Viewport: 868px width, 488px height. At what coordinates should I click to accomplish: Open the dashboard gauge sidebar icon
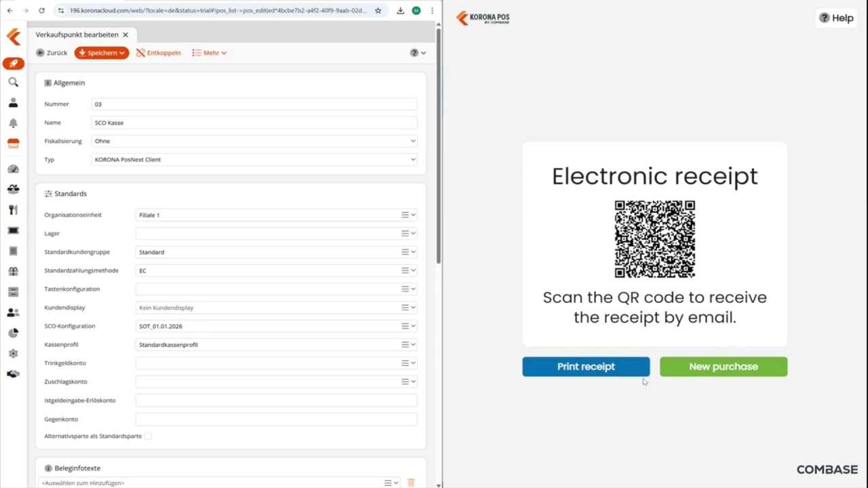tap(13, 169)
